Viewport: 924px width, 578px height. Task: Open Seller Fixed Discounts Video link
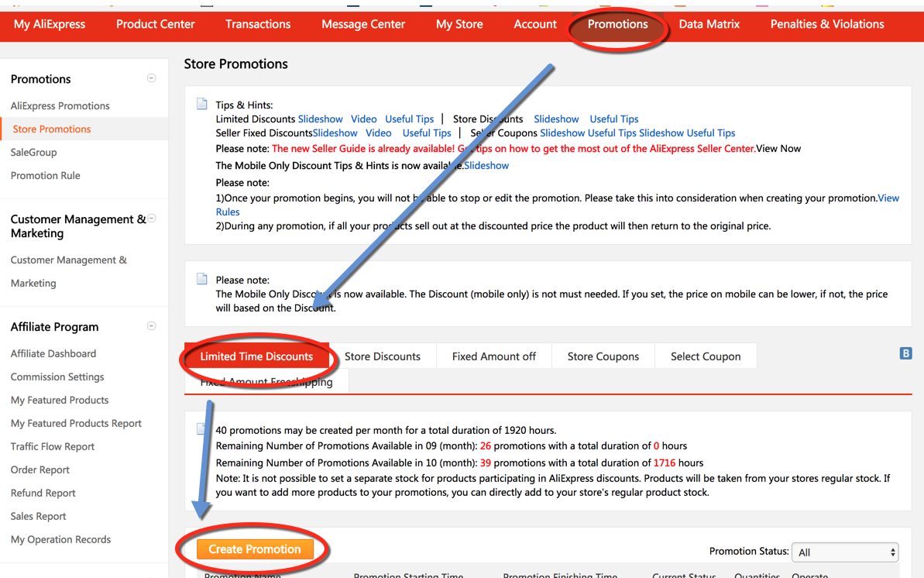pyautogui.click(x=378, y=133)
